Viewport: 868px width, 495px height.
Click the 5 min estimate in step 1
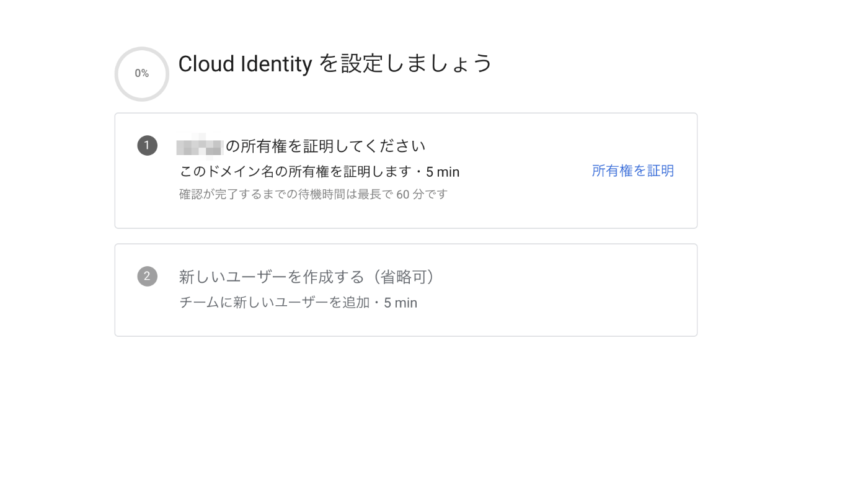[x=443, y=172]
